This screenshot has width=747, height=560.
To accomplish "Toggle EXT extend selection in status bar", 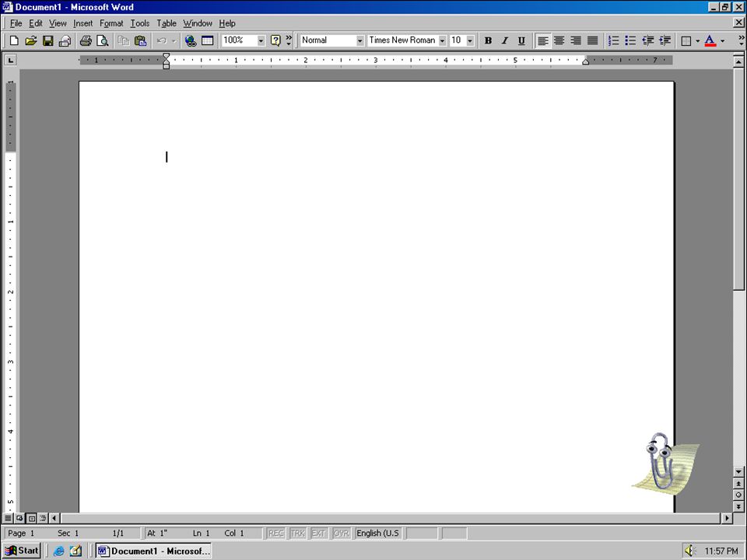I will click(319, 533).
